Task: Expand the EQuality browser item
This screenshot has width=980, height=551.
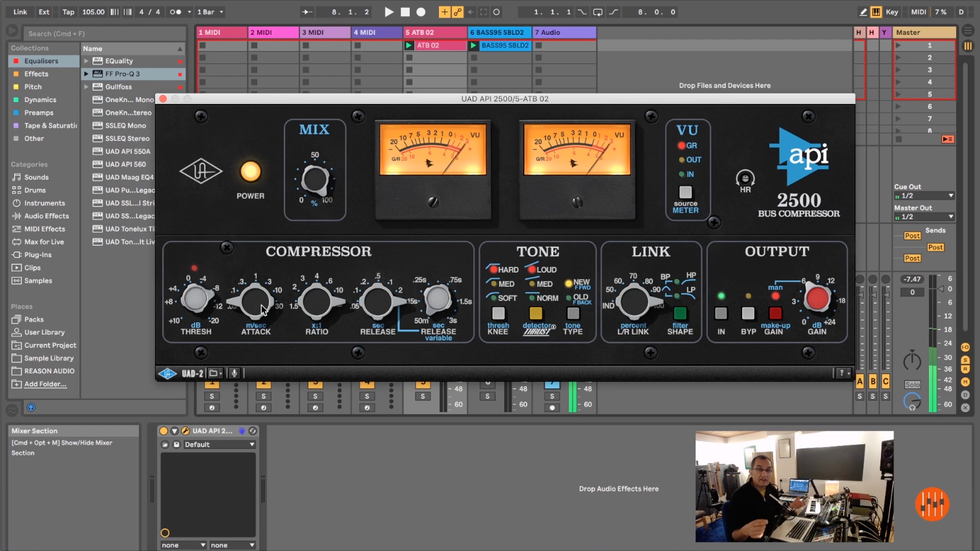Action: tap(86, 61)
